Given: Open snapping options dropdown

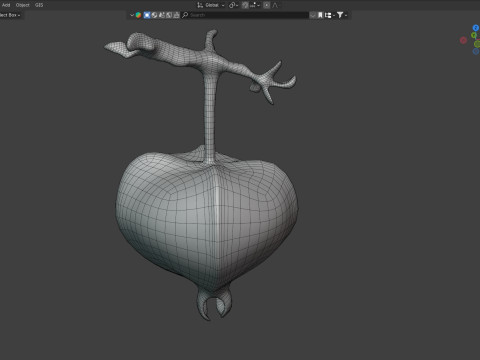Looking at the screenshot, I should click(255, 5).
